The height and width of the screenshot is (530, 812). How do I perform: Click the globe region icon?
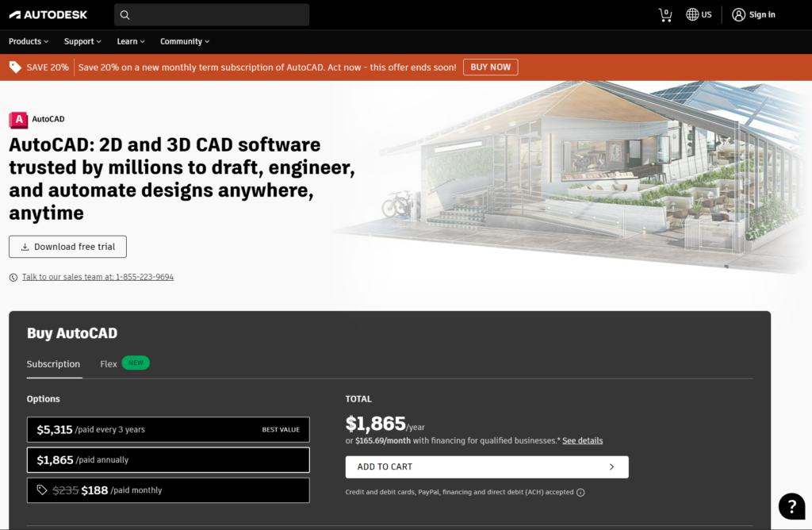pos(692,14)
